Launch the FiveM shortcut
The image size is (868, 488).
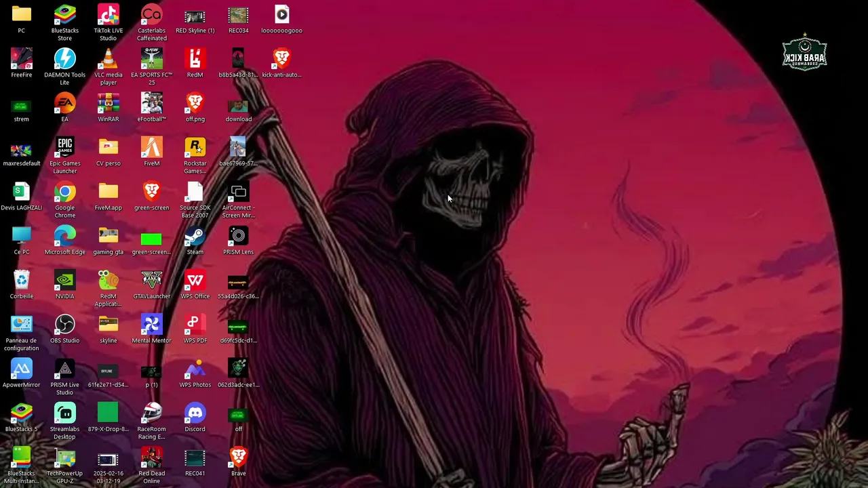[x=151, y=148]
